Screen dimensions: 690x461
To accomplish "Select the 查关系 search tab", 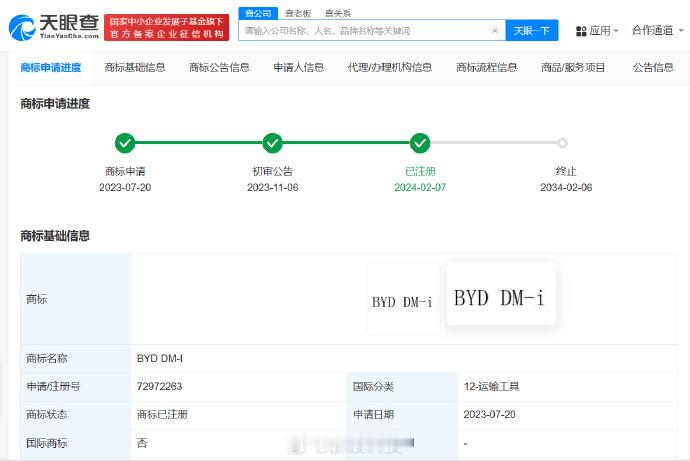I will pyautogui.click(x=338, y=13).
